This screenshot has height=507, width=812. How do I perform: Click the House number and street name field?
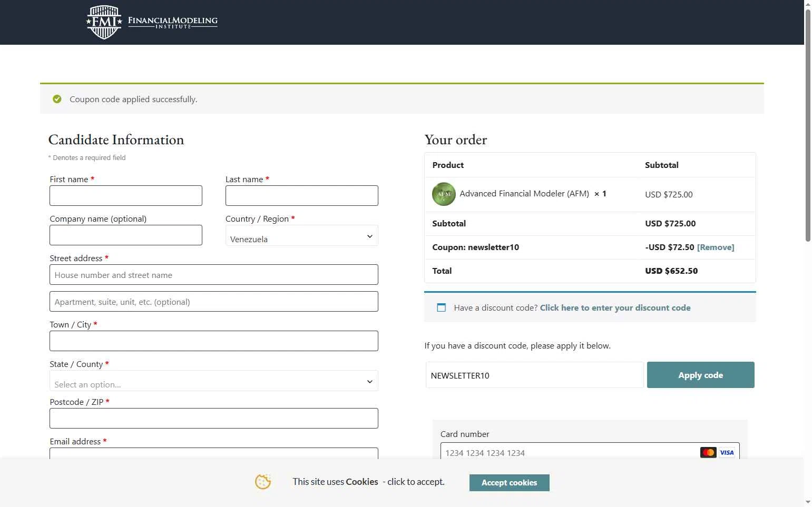point(213,275)
